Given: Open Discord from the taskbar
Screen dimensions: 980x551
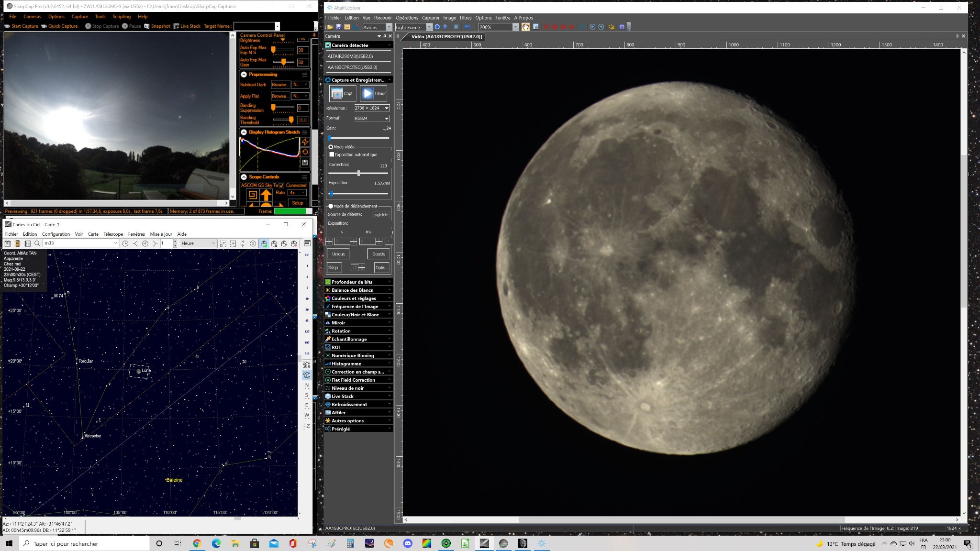Looking at the screenshot, I should click(408, 543).
